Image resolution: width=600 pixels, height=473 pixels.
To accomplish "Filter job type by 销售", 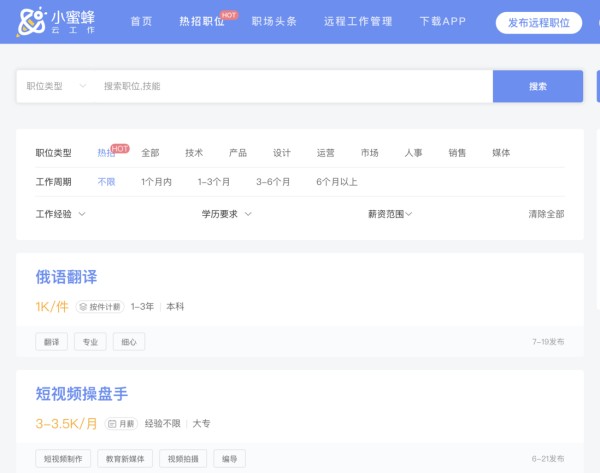I will click(457, 153).
